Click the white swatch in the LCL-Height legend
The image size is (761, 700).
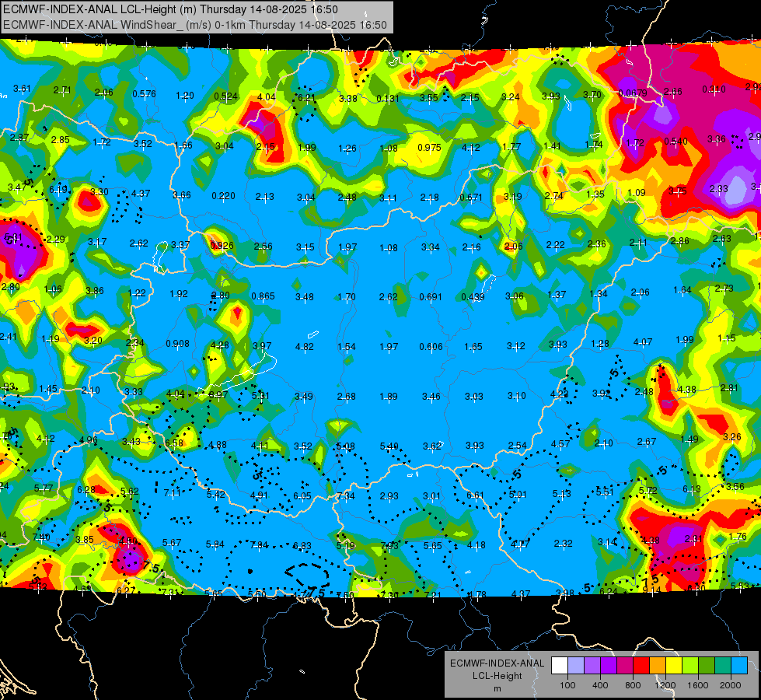pos(560,666)
